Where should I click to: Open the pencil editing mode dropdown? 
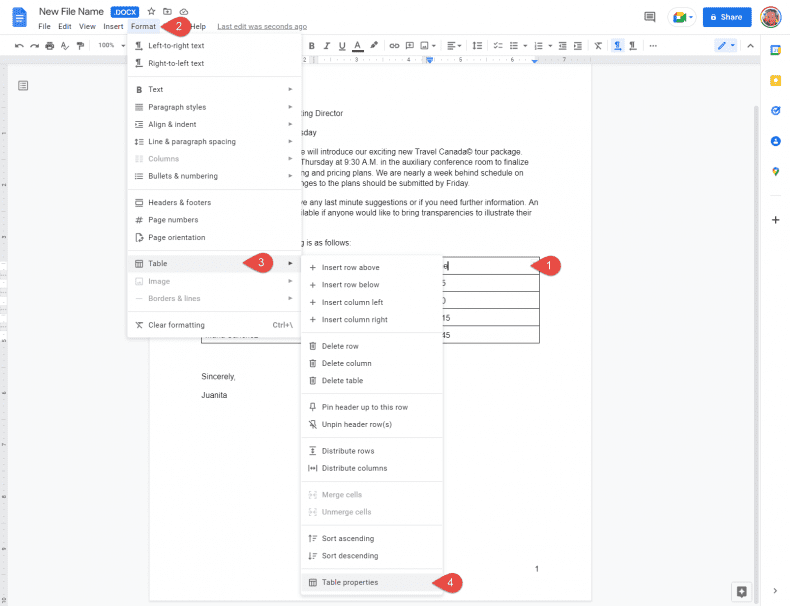click(726, 45)
